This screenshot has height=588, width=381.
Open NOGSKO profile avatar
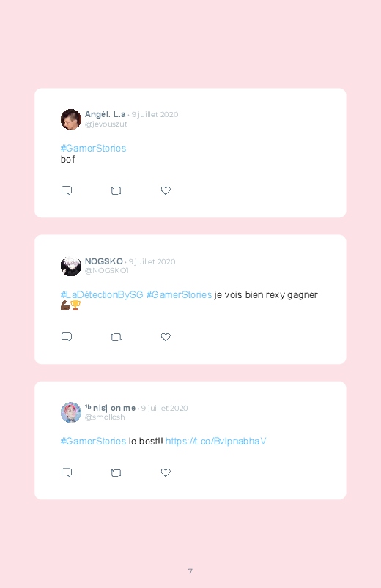71,266
